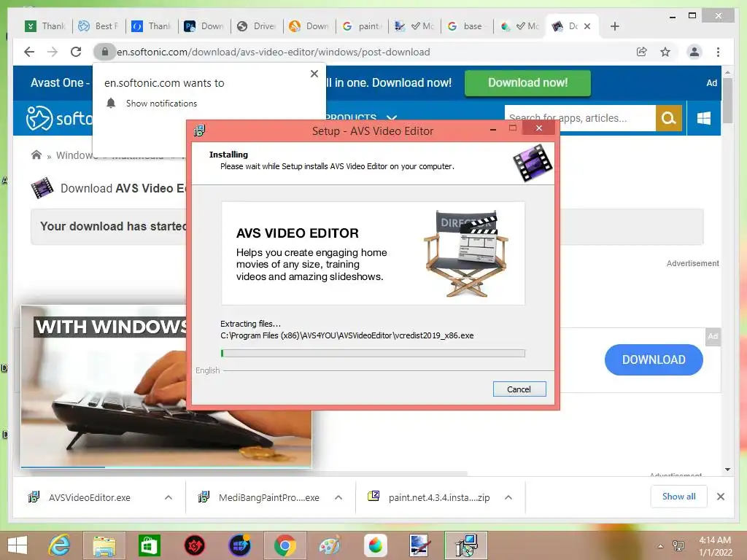Click the film strip installer icon
The width and height of the screenshot is (747, 560).
coord(533,163)
